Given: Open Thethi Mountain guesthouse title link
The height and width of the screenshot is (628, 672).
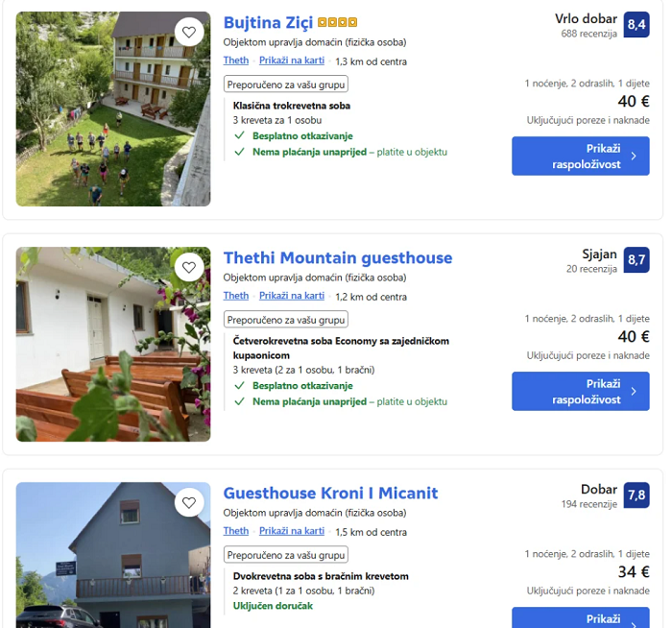Looking at the screenshot, I should [338, 257].
